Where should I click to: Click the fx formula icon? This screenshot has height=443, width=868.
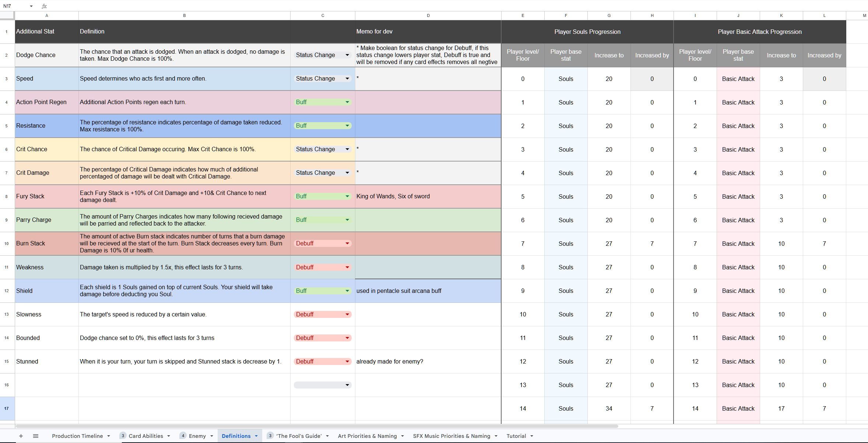[44, 6]
